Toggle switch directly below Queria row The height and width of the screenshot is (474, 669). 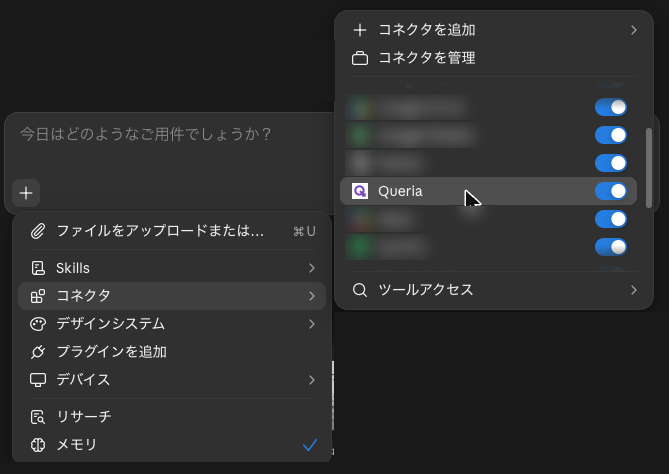[611, 219]
